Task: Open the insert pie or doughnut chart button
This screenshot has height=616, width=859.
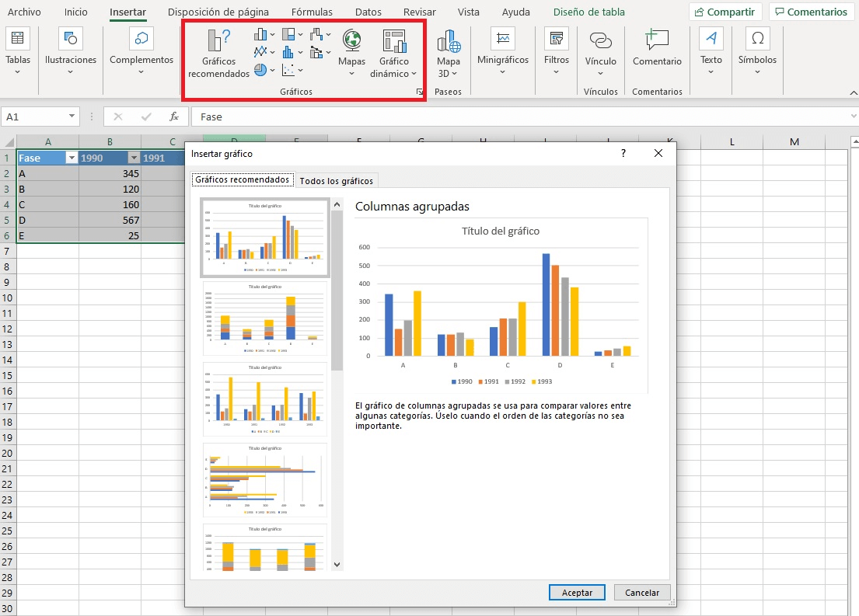Action: point(264,70)
